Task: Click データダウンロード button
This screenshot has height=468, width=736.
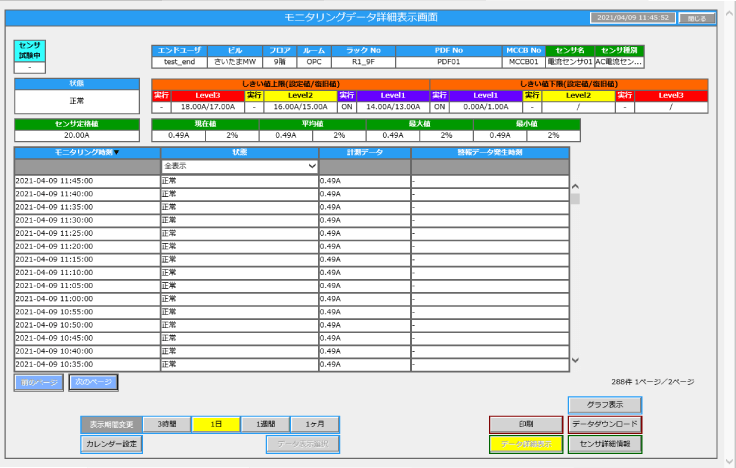Action: coord(605,424)
